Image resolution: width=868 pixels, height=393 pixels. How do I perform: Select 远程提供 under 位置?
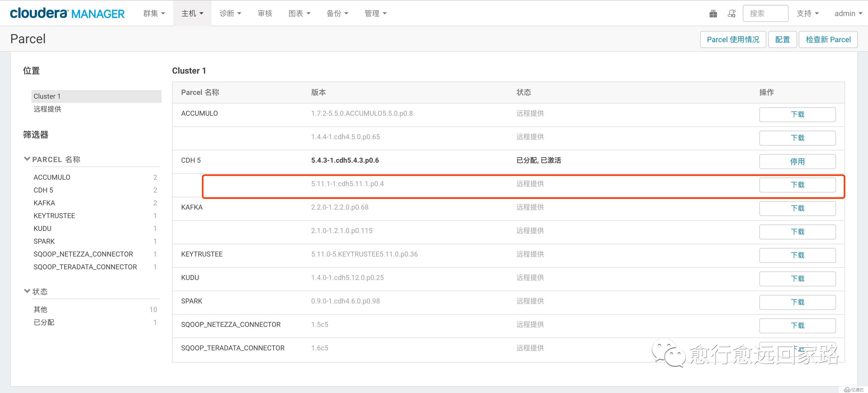[47, 109]
